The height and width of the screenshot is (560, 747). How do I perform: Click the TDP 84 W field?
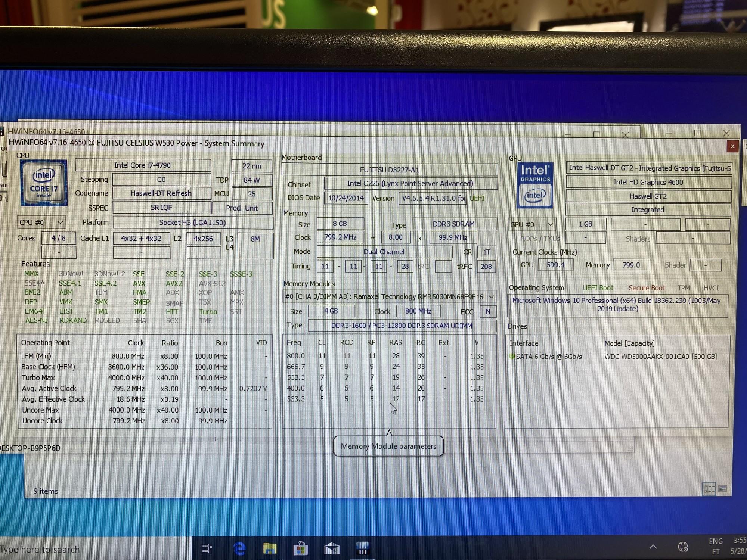coord(251,180)
